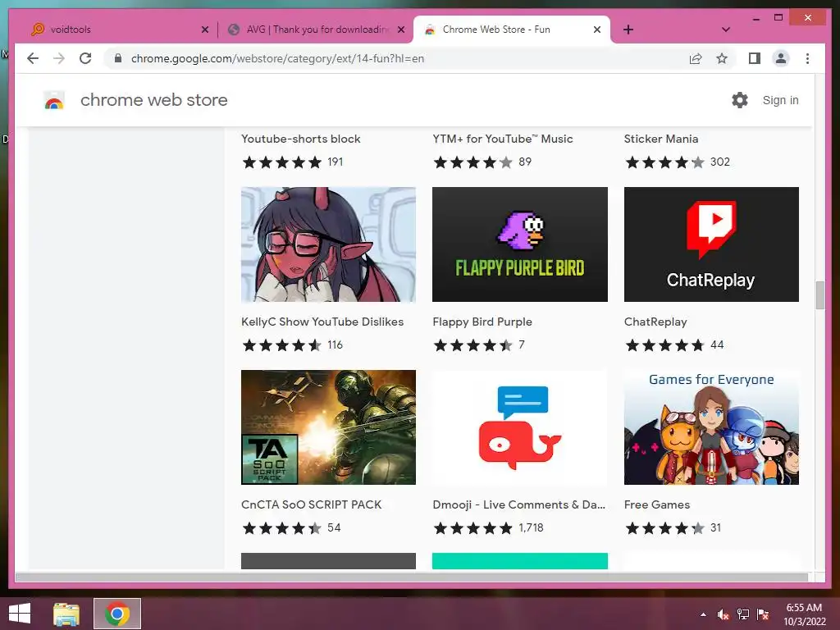Viewport: 840px width, 630px height.
Task: Click the Chrome Web Store logo
Action: tap(54, 100)
